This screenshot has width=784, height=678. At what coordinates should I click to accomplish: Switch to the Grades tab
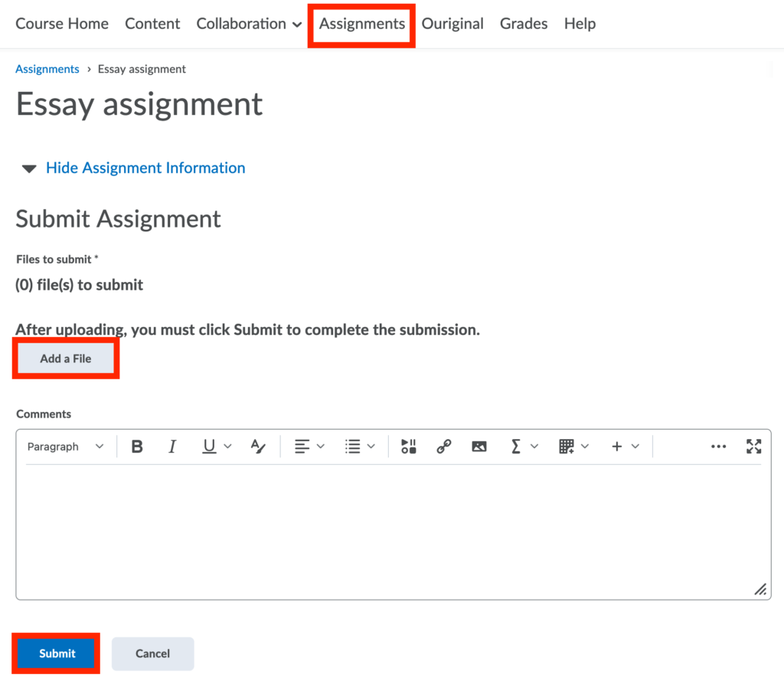pyautogui.click(x=523, y=24)
